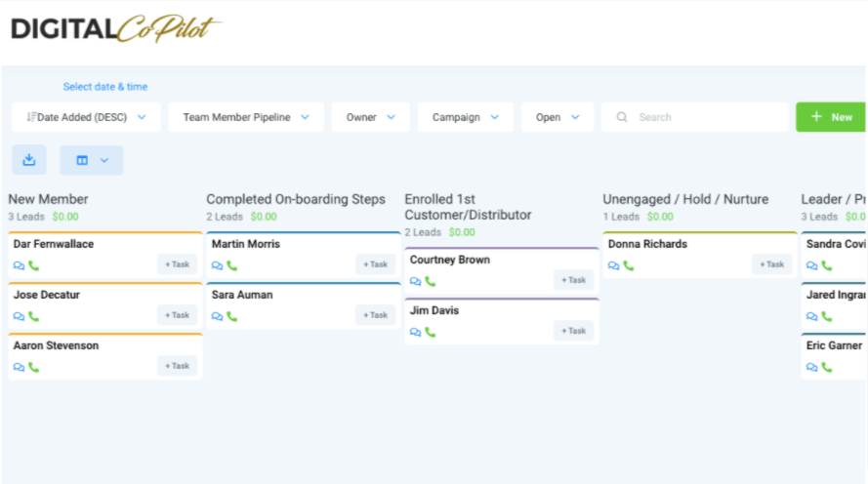Open conversation icon on Sara Auman card
Image resolution: width=868 pixels, height=484 pixels.
pyautogui.click(x=217, y=317)
